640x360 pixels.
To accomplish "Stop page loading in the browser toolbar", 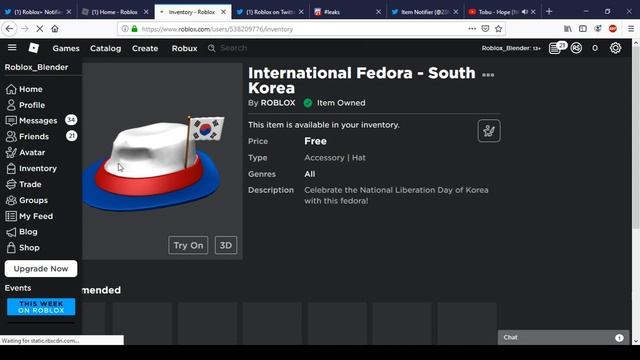I will click(x=40, y=29).
